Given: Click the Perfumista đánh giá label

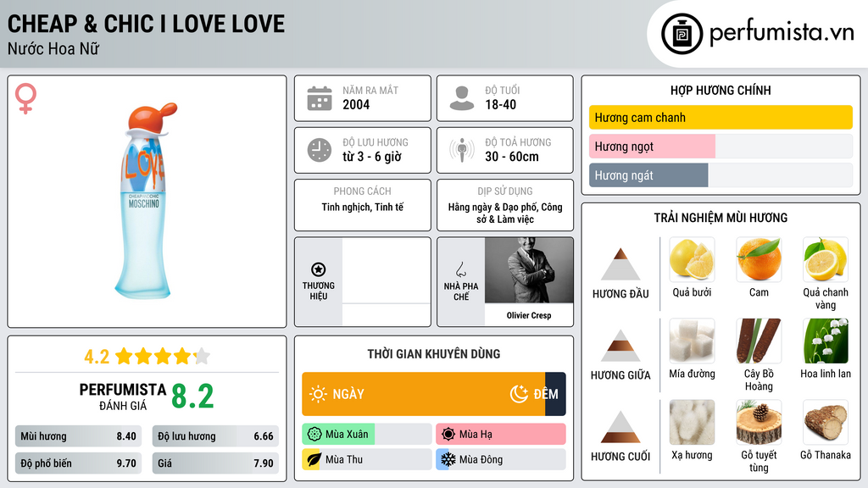Looking at the screenshot, I should (x=122, y=396).
